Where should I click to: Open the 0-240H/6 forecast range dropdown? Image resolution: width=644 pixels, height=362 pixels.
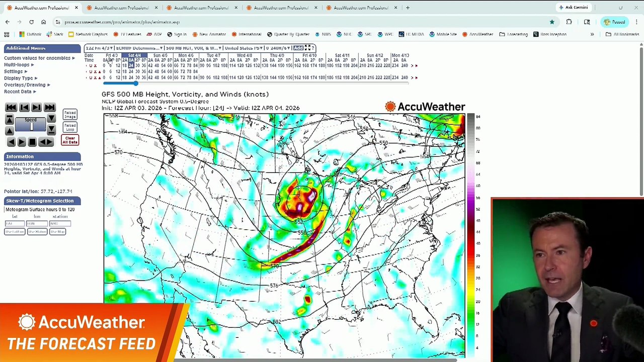tap(278, 48)
